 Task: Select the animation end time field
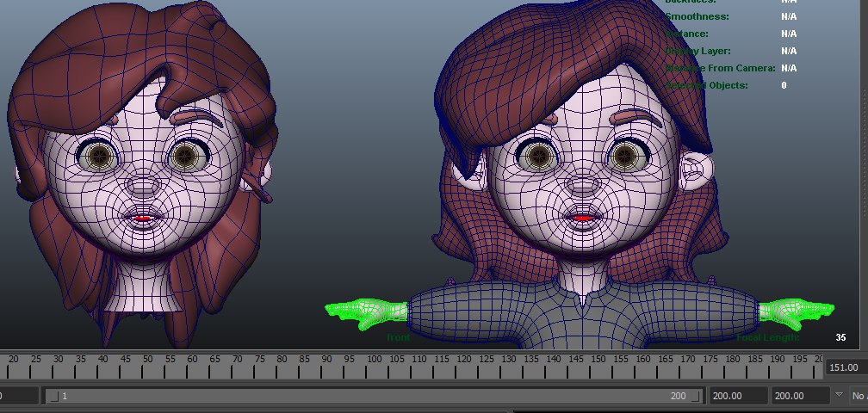[x=798, y=396]
